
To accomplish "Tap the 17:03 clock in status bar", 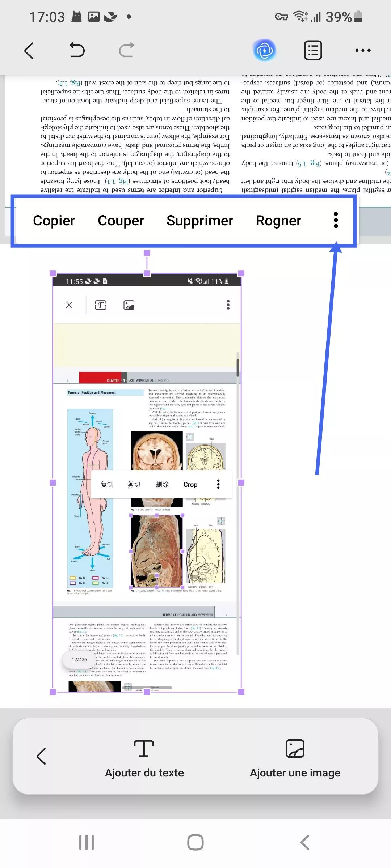I will pos(47,17).
